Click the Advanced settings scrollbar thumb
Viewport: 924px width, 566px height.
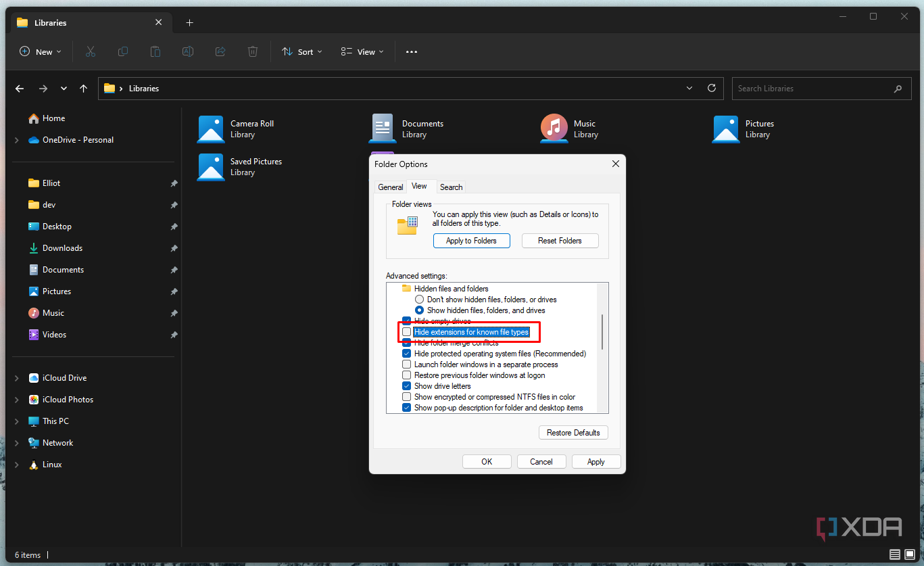(x=602, y=332)
